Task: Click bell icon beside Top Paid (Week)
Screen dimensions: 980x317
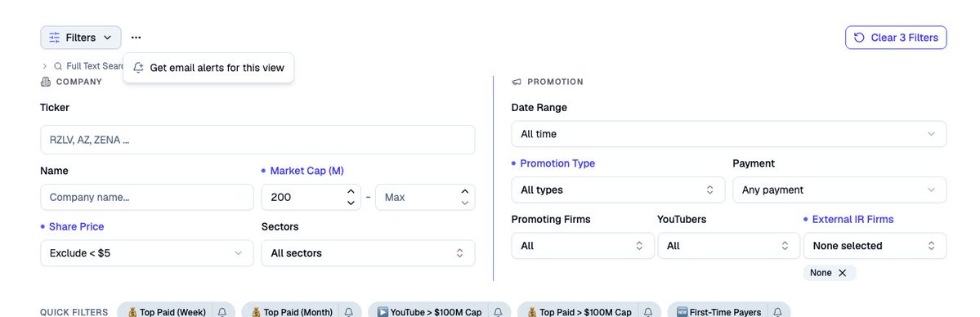Action: click(222, 312)
